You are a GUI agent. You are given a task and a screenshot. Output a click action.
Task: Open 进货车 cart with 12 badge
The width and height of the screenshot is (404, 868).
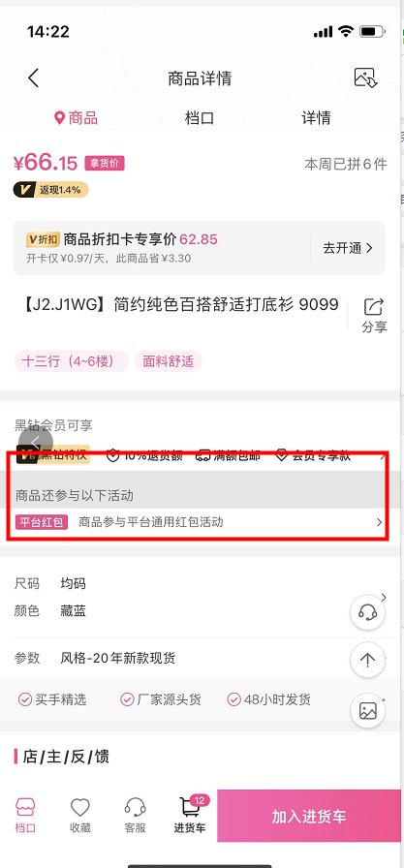click(x=191, y=816)
